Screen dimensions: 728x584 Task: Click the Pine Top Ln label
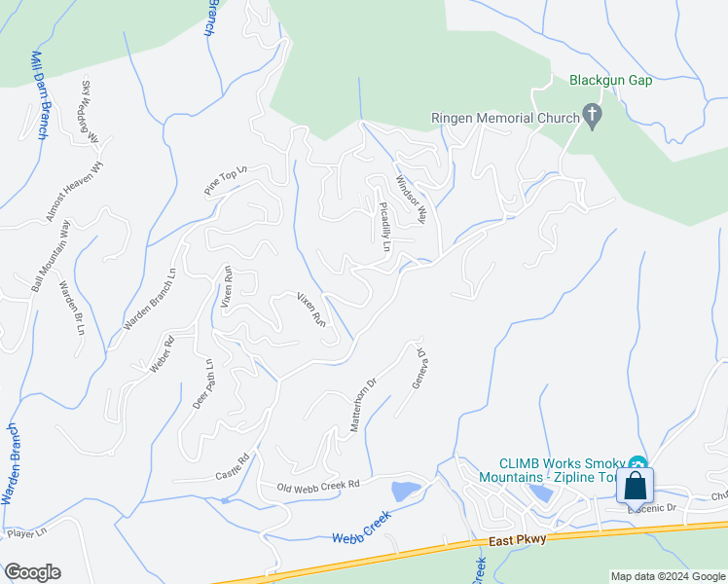pos(225,180)
